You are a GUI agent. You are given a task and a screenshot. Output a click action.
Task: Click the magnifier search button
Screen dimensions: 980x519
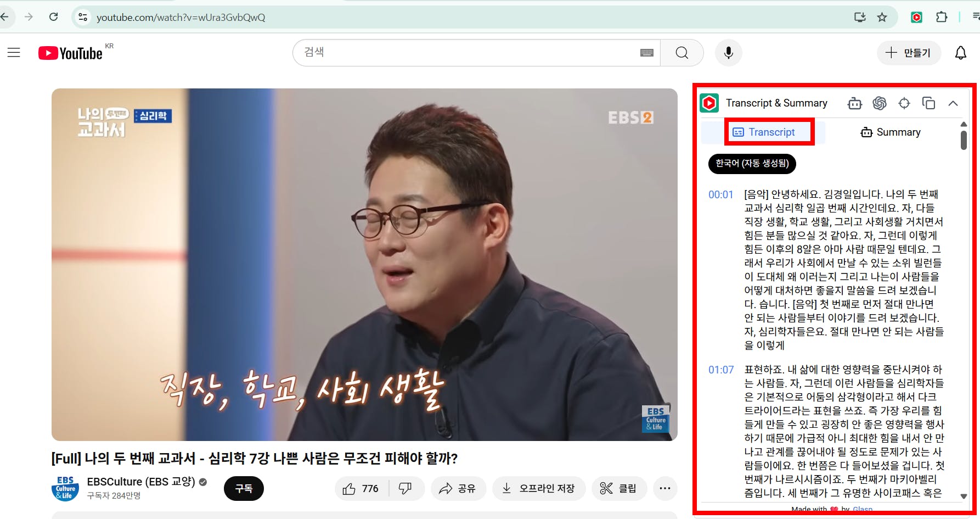pyautogui.click(x=682, y=53)
